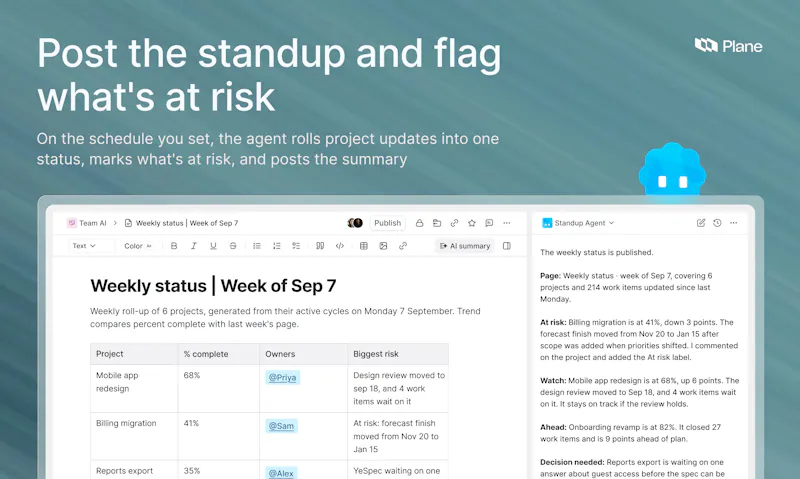Click the 'Weekly roll-up of 6 projects' paragraph
The width and height of the screenshot is (800, 479).
pyautogui.click(x=285, y=317)
